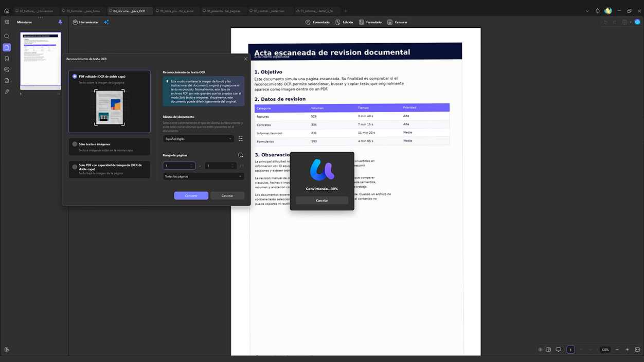
Task: Open the user profile avatar
Action: (x=608, y=11)
